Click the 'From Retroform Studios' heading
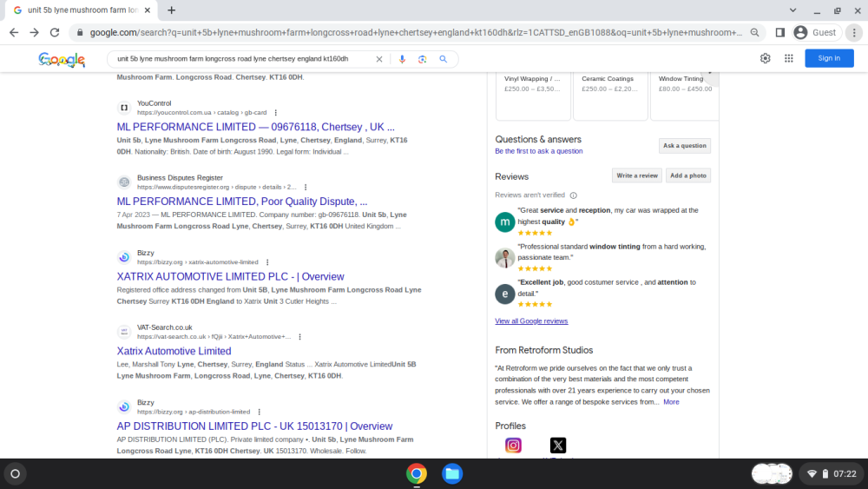The image size is (868, 489). click(543, 351)
